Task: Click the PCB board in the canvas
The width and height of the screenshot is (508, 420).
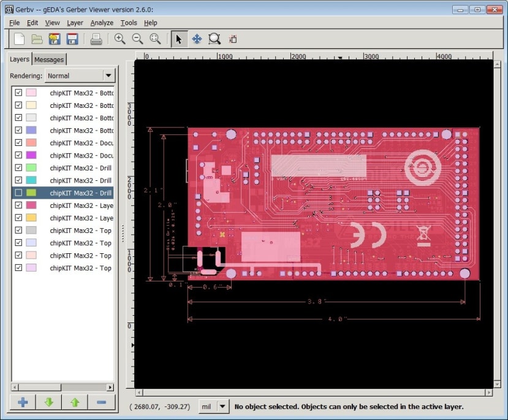Action: tap(334, 204)
